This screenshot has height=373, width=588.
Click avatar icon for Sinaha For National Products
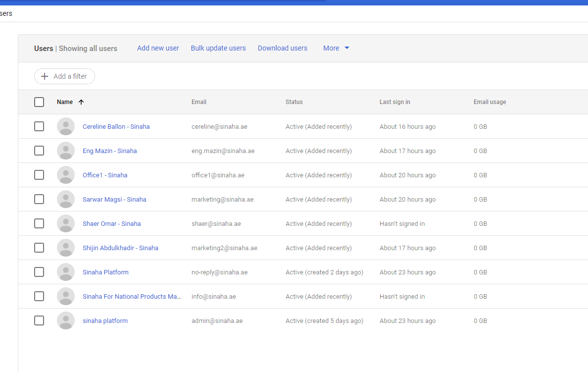coord(66,296)
